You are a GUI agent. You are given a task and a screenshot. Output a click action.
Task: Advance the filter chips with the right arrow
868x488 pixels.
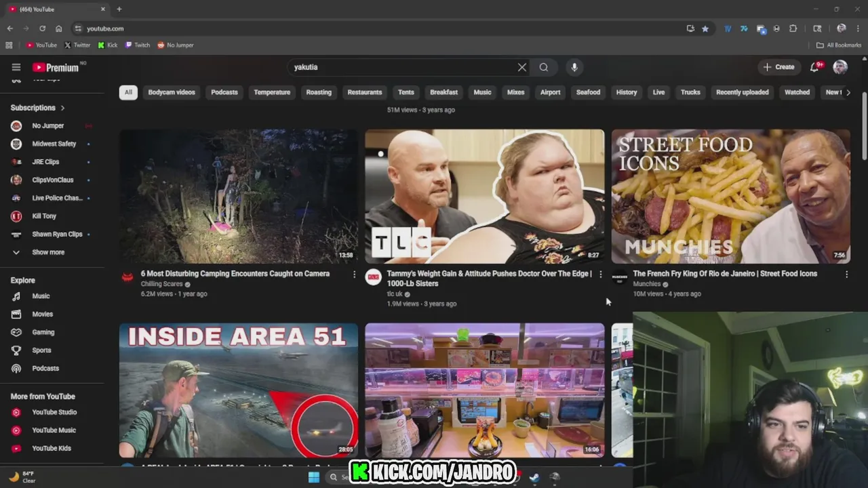(x=848, y=92)
